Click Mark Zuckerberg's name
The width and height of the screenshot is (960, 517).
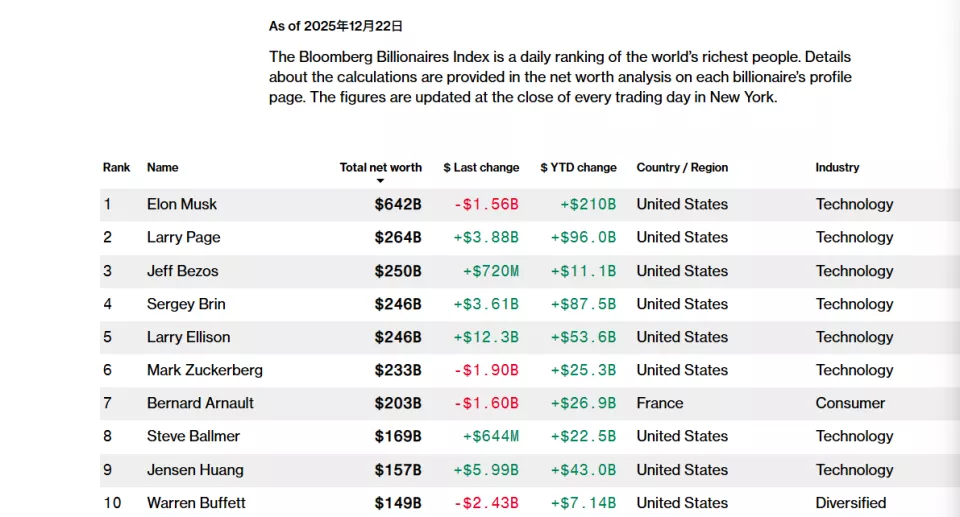tap(204, 370)
